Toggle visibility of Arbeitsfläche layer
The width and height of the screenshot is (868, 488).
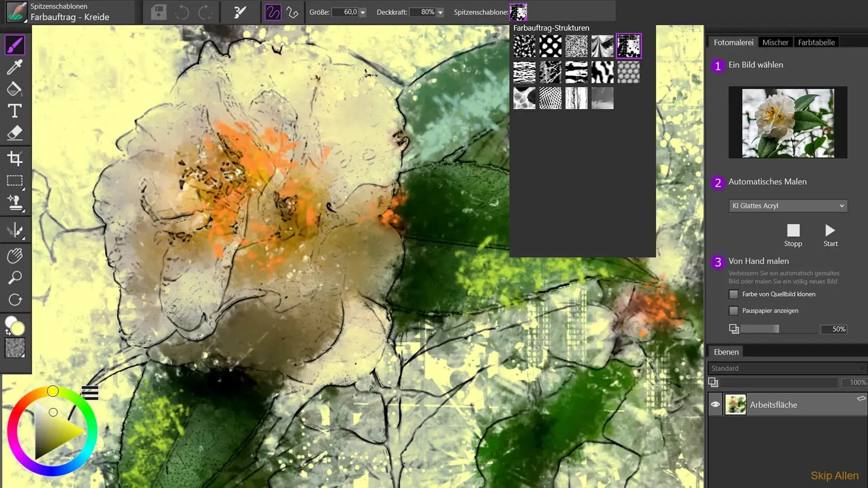[x=715, y=404]
